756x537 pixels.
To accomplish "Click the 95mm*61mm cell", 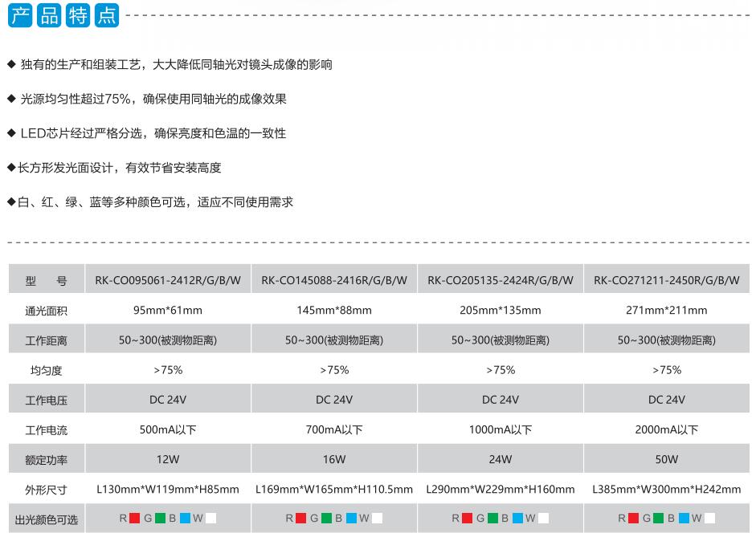I will (x=168, y=310).
